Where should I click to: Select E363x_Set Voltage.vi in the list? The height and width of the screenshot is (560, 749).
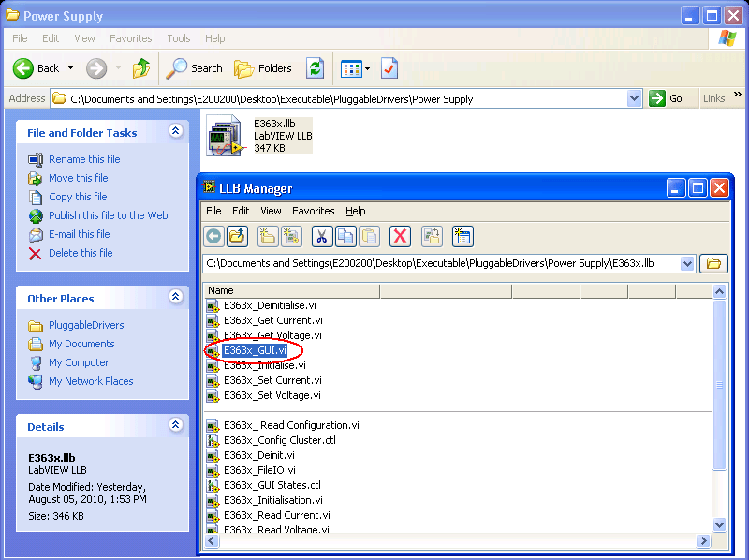pos(272,395)
